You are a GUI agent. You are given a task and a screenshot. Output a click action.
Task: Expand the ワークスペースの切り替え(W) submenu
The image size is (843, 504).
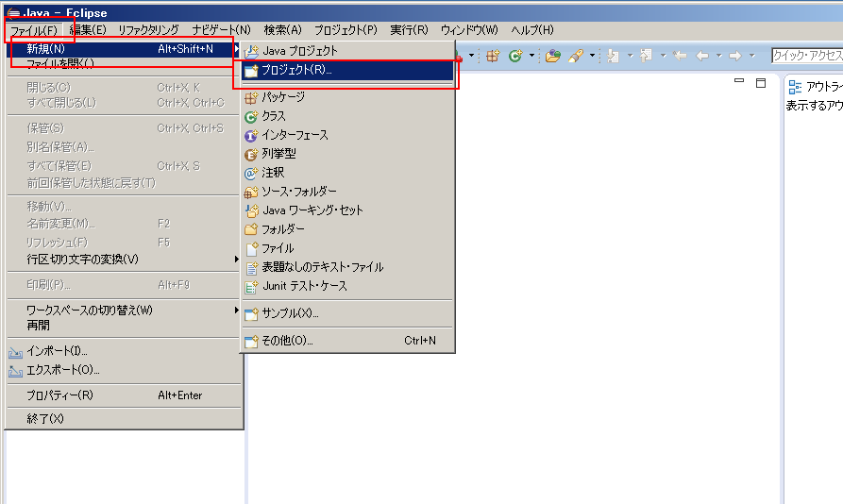click(124, 310)
